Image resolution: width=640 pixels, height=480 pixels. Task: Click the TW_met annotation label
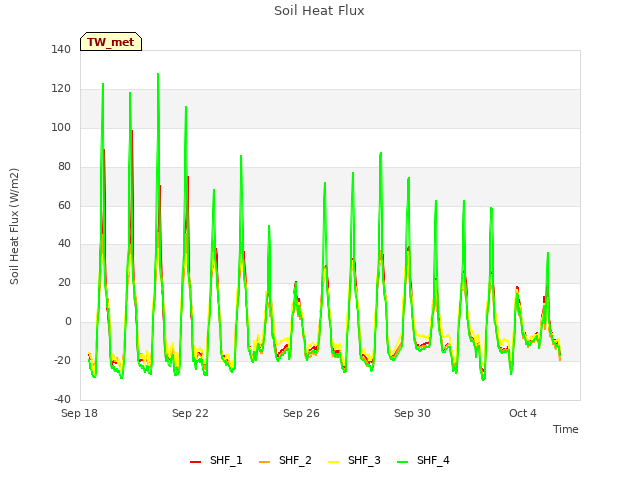[111, 42]
